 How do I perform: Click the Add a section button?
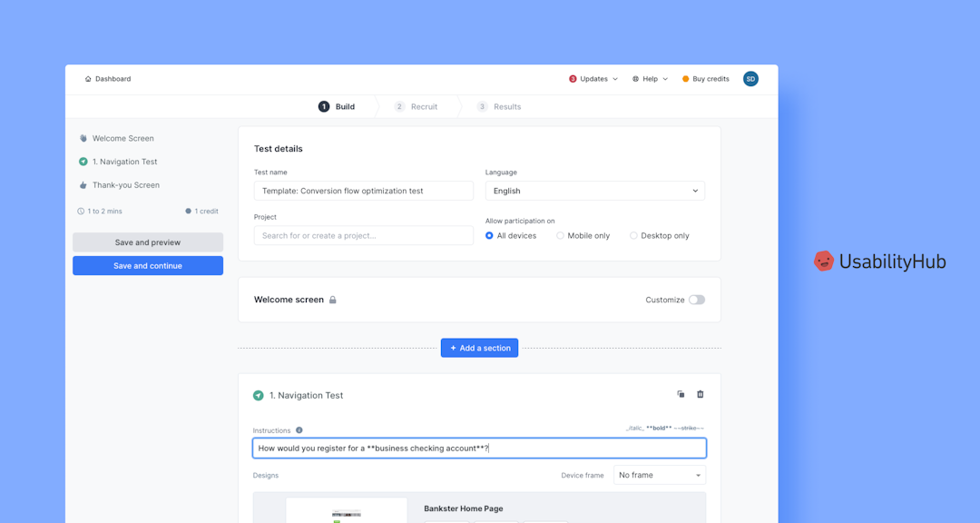click(x=479, y=348)
